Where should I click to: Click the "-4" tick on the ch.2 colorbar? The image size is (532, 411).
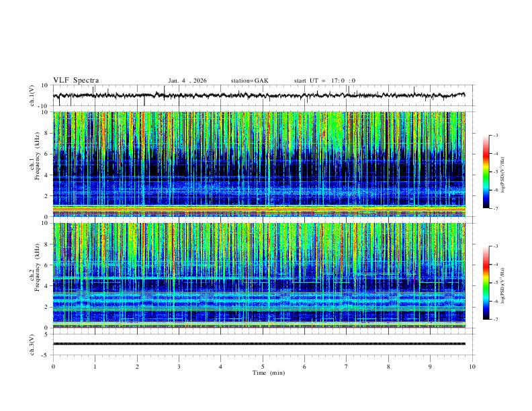(495, 265)
